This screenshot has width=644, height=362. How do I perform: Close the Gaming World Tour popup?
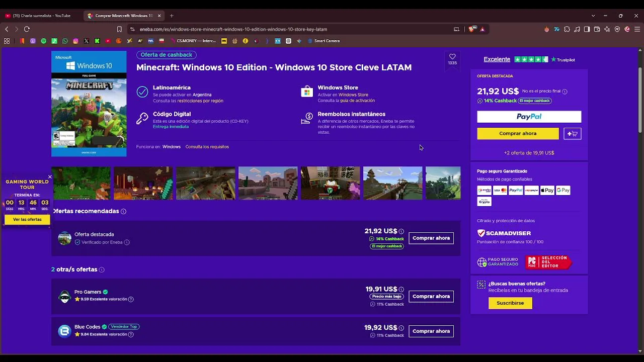pos(50,176)
